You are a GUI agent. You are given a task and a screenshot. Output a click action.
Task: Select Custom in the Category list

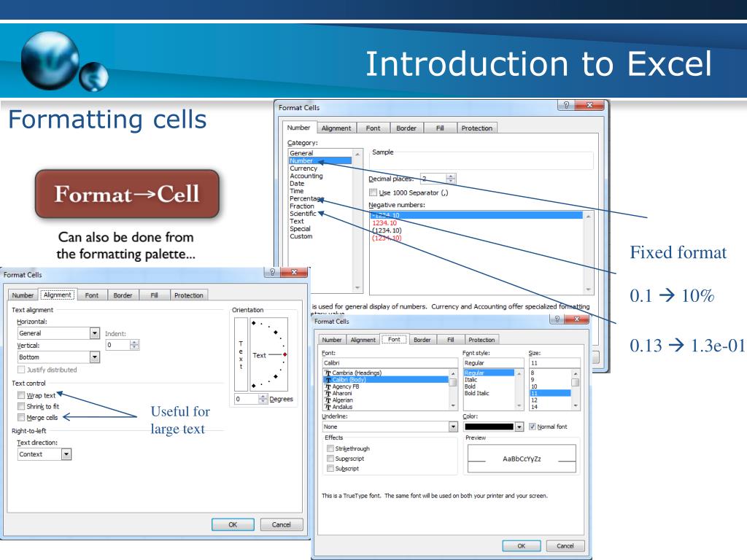(301, 236)
